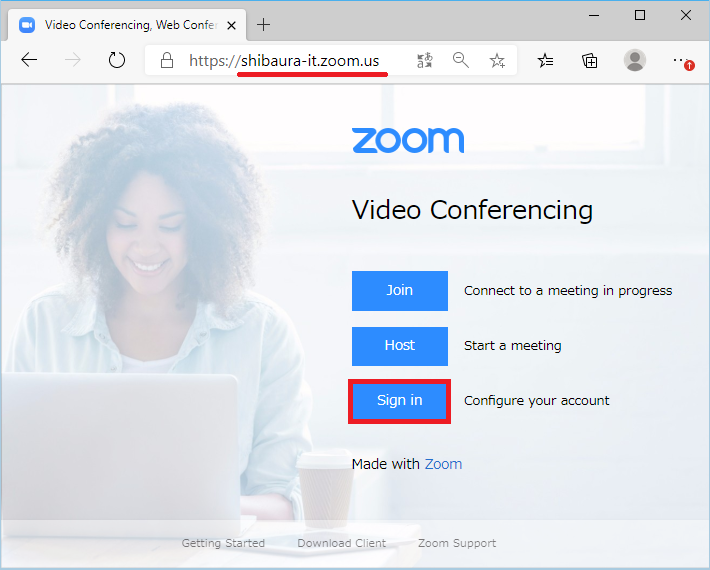Screen dimensions: 710x570
Task: Open the Settings and more ellipsis menu
Action: [x=679, y=60]
